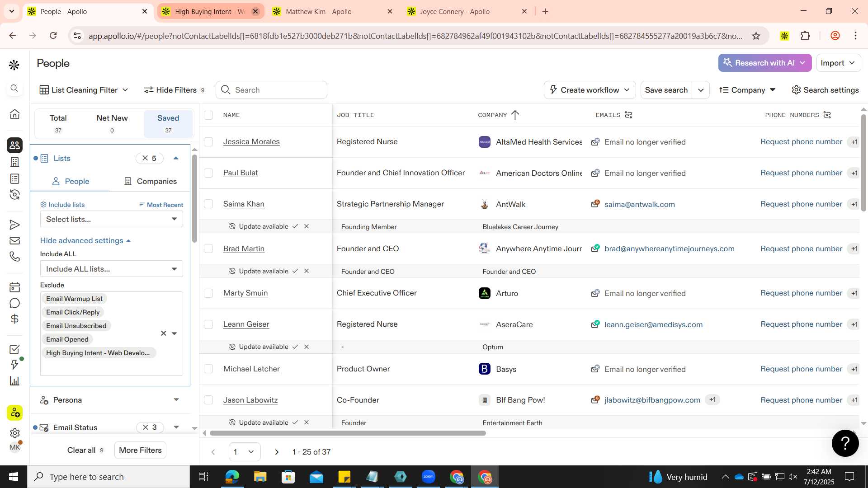Check Saima Khan row checkbox

[x=208, y=204]
